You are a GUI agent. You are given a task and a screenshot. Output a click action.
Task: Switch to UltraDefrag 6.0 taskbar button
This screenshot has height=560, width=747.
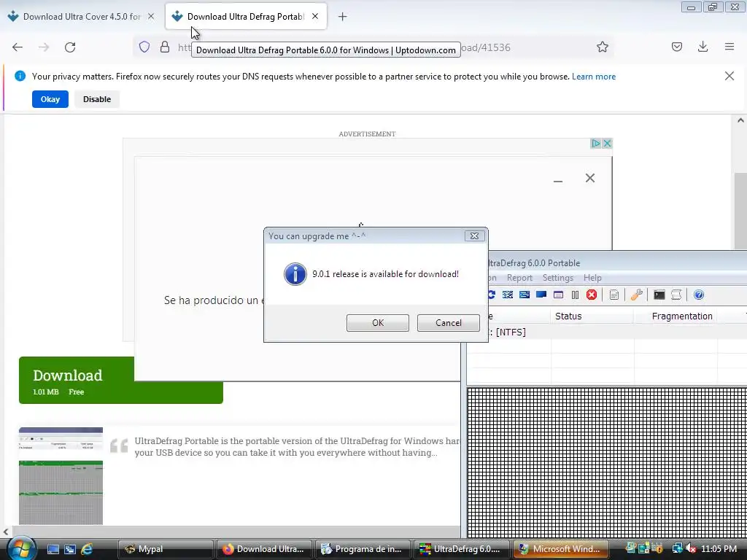click(461, 549)
